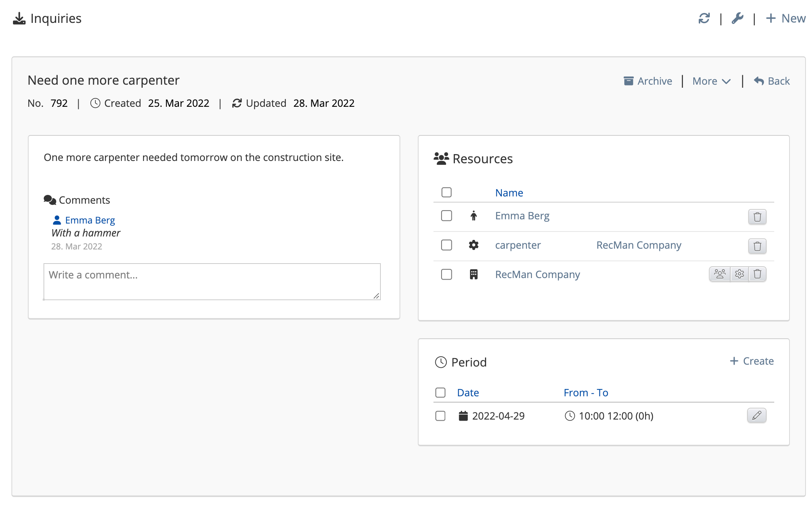This screenshot has width=812, height=505.
Task: Click trash icon for carpenter resource
Action: (757, 246)
